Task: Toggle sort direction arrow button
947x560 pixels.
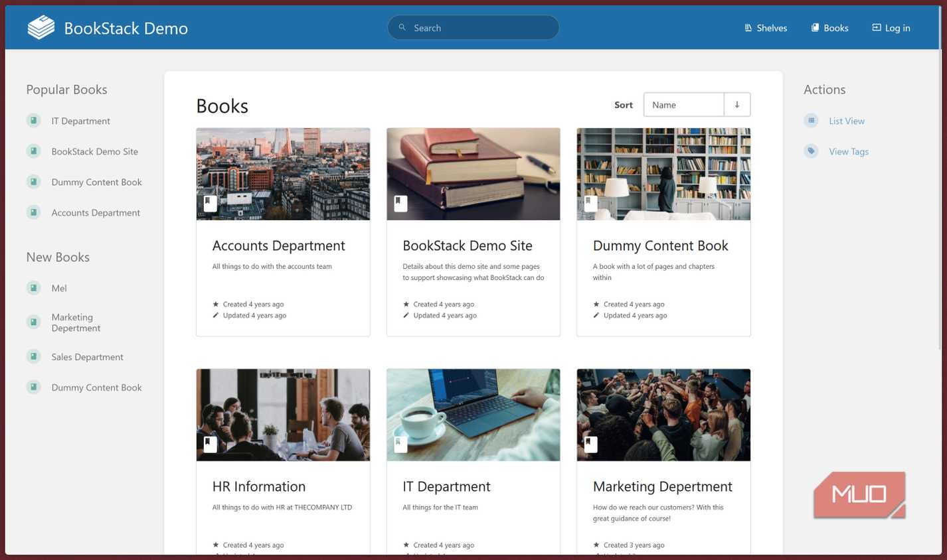Action: [x=737, y=105]
